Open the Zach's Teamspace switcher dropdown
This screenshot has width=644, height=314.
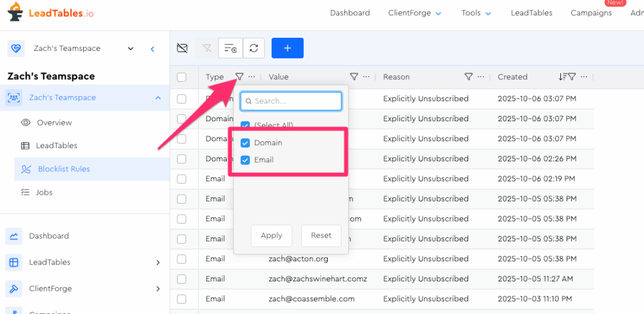(130, 48)
